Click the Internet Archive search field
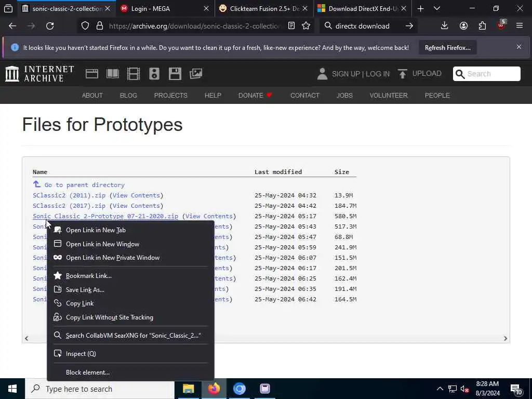 pos(486,74)
